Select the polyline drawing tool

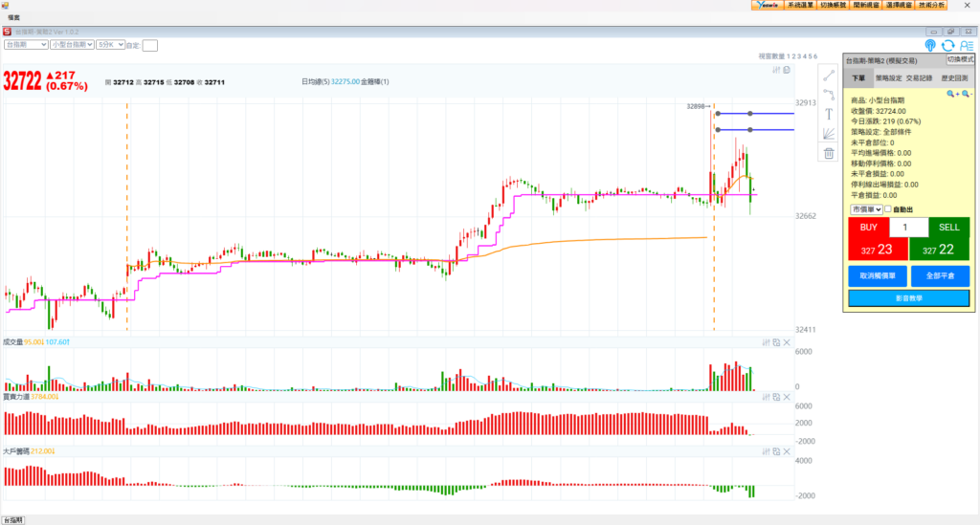click(x=829, y=95)
